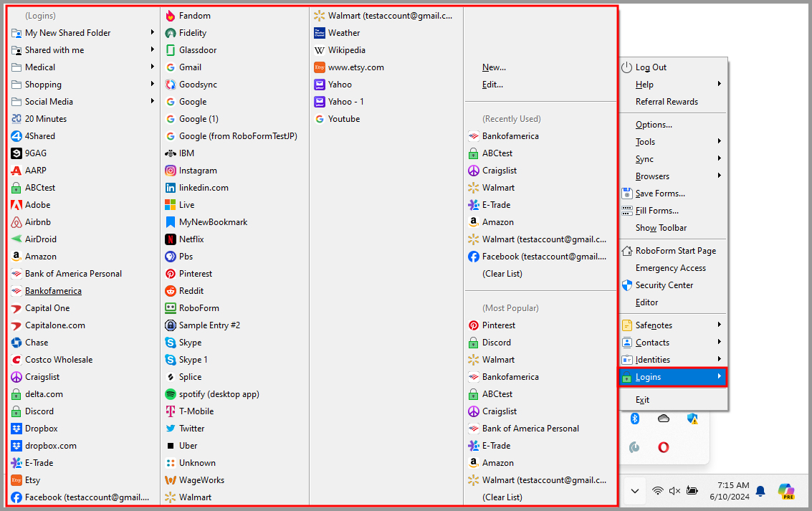Open the AirDroid icon
Image resolution: width=812 pixels, height=511 pixels.
[x=16, y=239]
